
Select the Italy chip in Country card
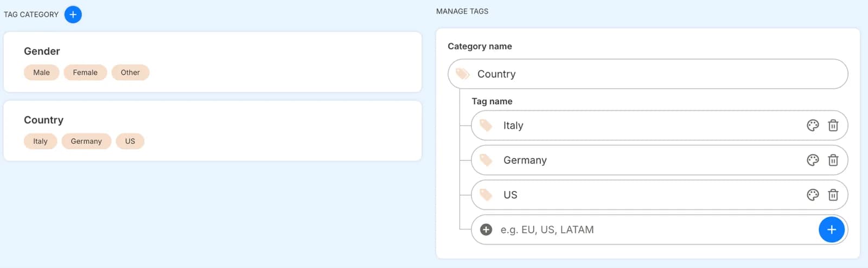pos(40,141)
